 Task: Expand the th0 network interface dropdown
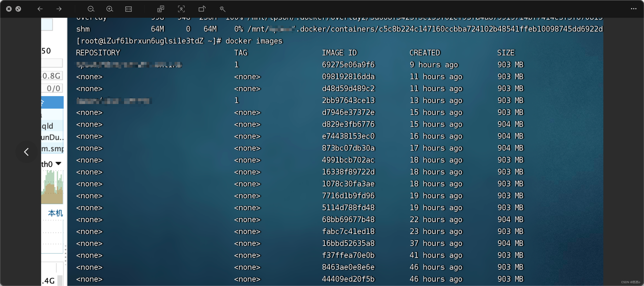[58, 164]
